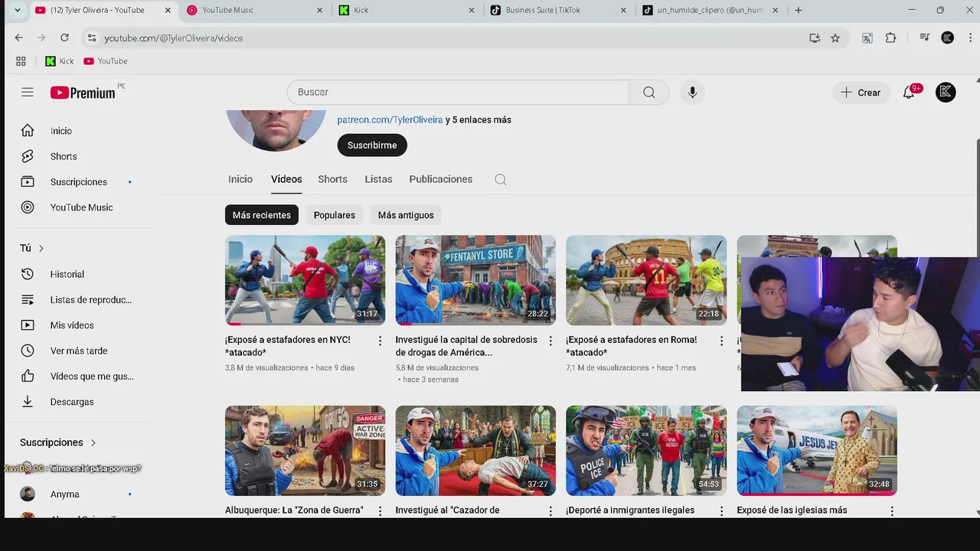Switch to the channel Listas tab
This screenshot has width=980, height=551.
point(378,179)
